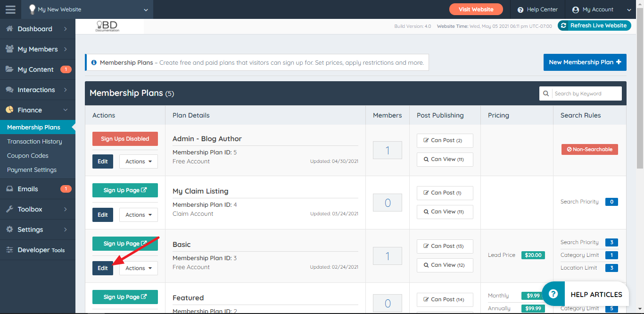The height and width of the screenshot is (314, 644).
Task: Click the Emails inbox icon
Action: tap(9, 189)
